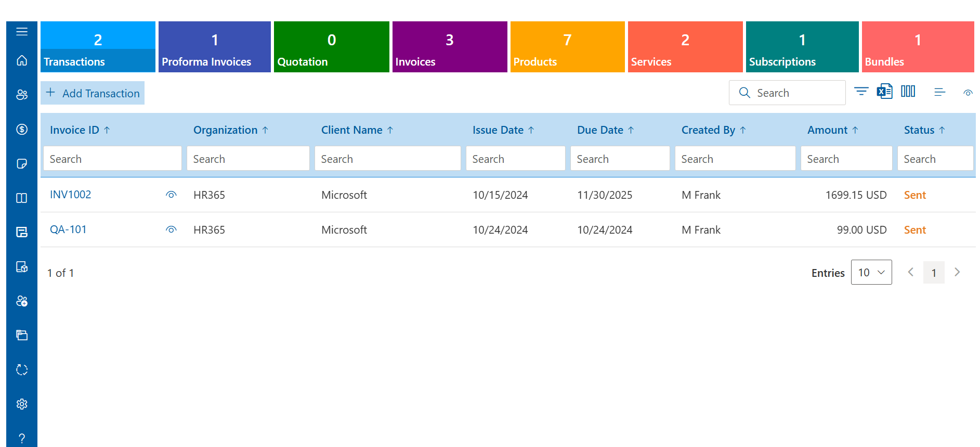This screenshot has width=980, height=447.
Task: Open the settings gear in the sidebar
Action: [22, 404]
